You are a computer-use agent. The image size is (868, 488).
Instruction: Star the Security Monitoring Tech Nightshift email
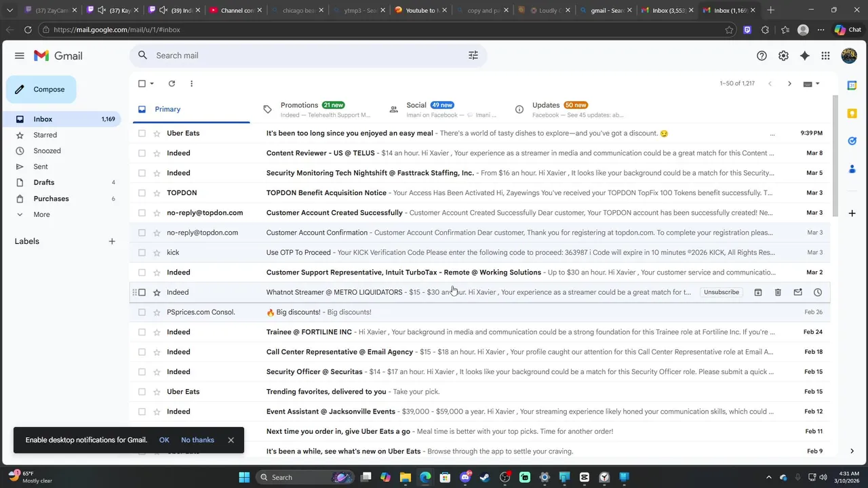pyautogui.click(x=157, y=173)
